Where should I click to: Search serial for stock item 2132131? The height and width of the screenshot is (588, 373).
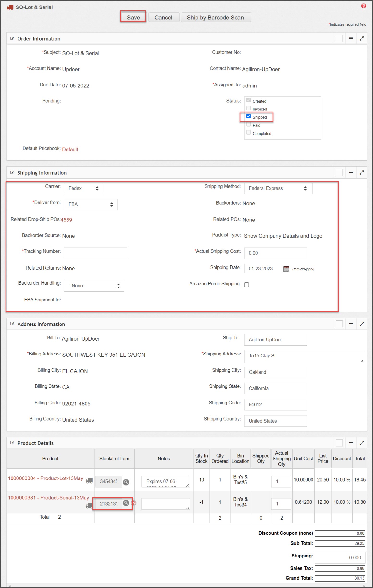click(126, 503)
